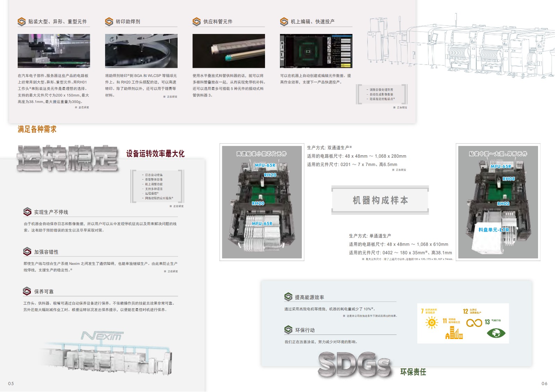Viewport: 555px width, 392px height.
Task: Click the 环保行动 heading
Action: [x=305, y=330]
